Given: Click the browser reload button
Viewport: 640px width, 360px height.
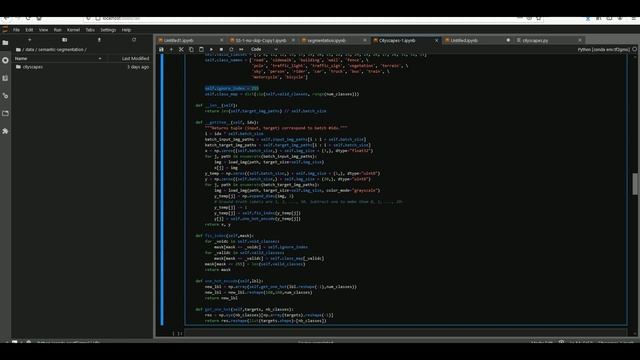Looking at the screenshot, I should (x=28, y=18).
